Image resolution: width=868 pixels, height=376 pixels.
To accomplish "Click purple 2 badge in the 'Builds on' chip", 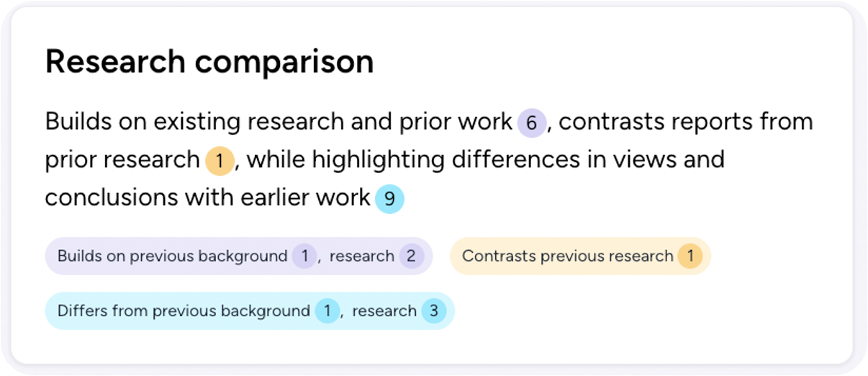I will (x=411, y=256).
